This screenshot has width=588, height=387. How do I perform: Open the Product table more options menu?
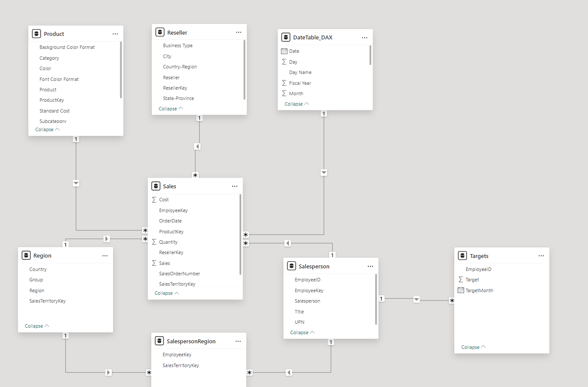(115, 34)
